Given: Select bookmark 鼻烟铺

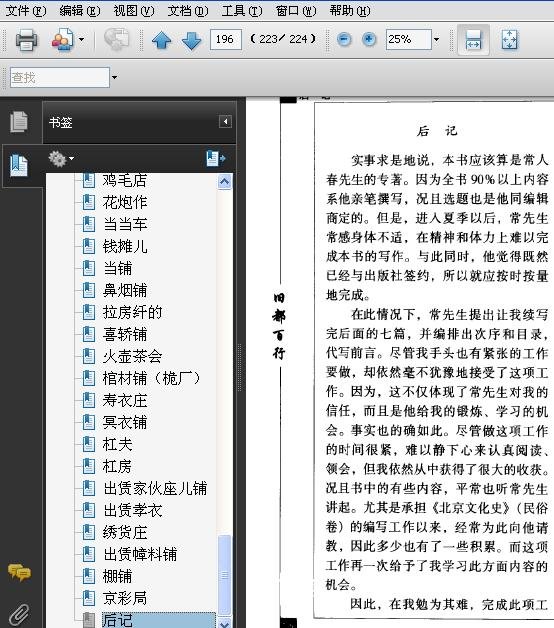Looking at the screenshot, I should point(125,290).
